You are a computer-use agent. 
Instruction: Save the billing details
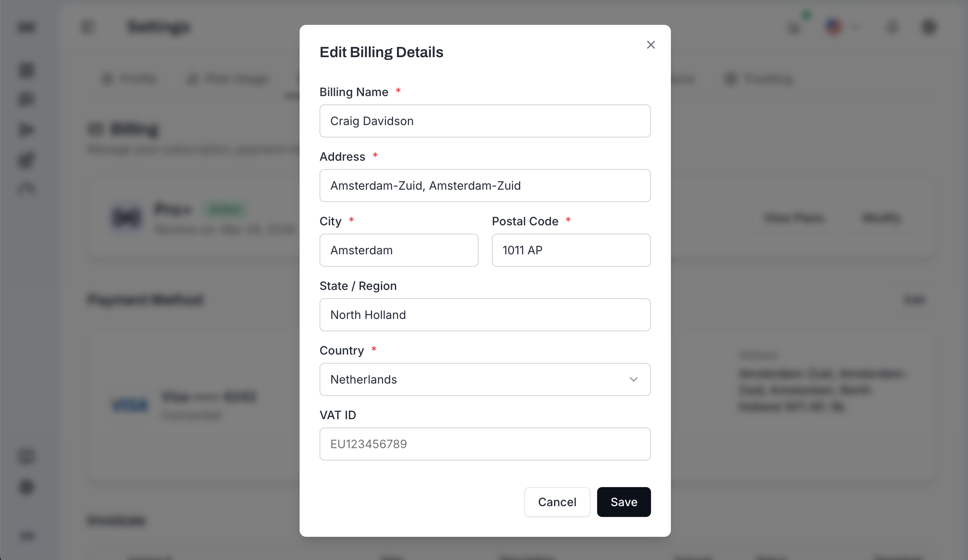tap(624, 502)
